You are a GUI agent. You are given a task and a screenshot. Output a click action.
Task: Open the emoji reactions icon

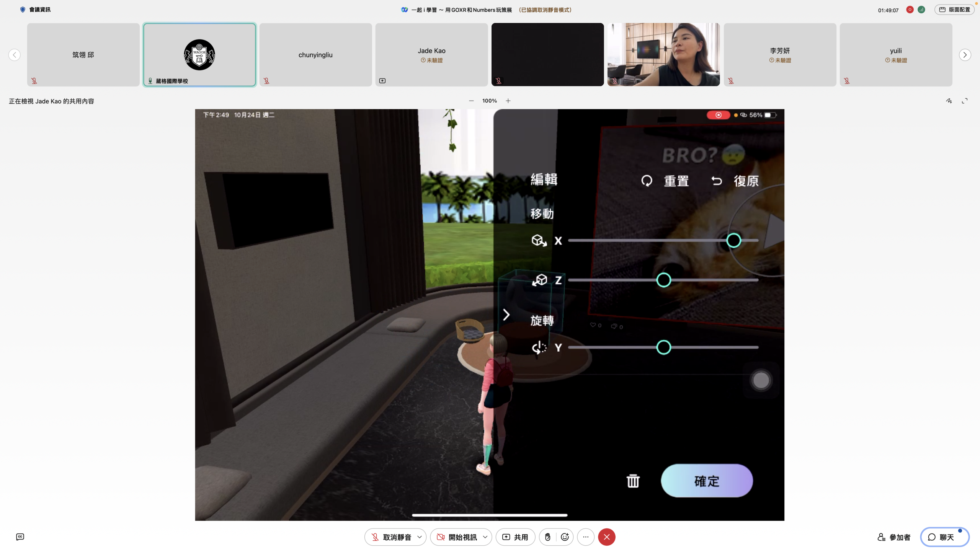pyautogui.click(x=565, y=537)
